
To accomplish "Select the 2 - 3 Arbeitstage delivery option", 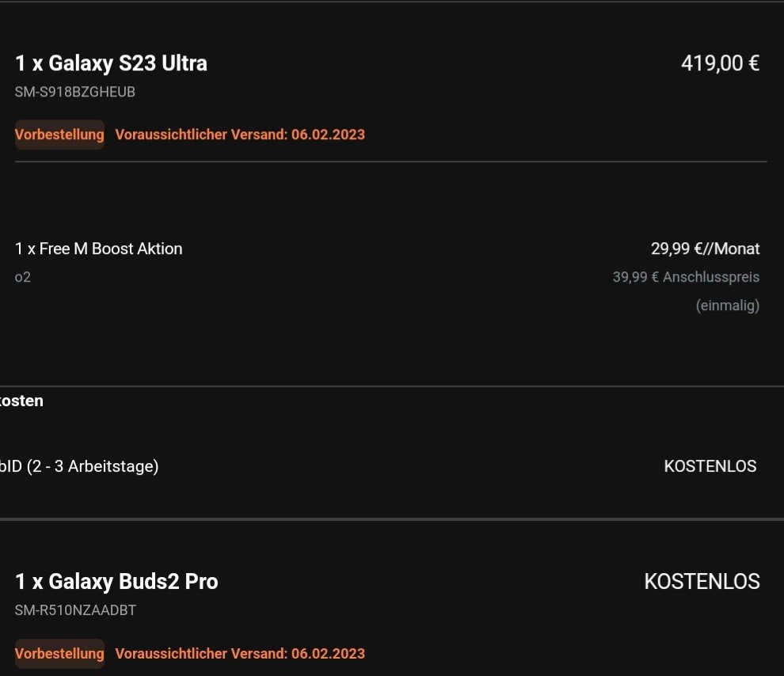I will pos(79,466).
